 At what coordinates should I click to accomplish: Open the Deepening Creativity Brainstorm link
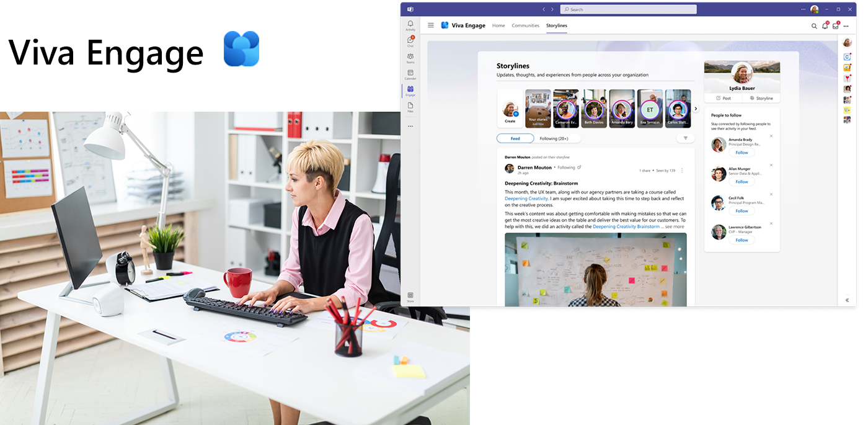(x=626, y=226)
